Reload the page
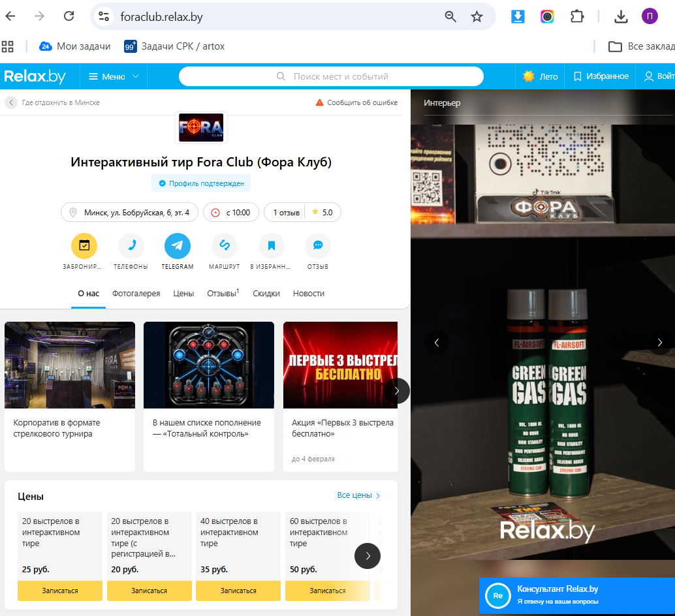Screen dimensions: 675x616 click(69, 16)
